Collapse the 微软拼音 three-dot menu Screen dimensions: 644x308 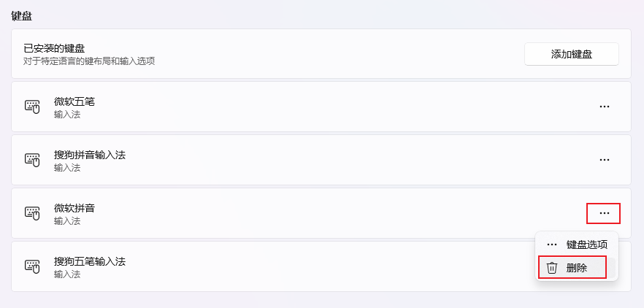pyautogui.click(x=604, y=213)
